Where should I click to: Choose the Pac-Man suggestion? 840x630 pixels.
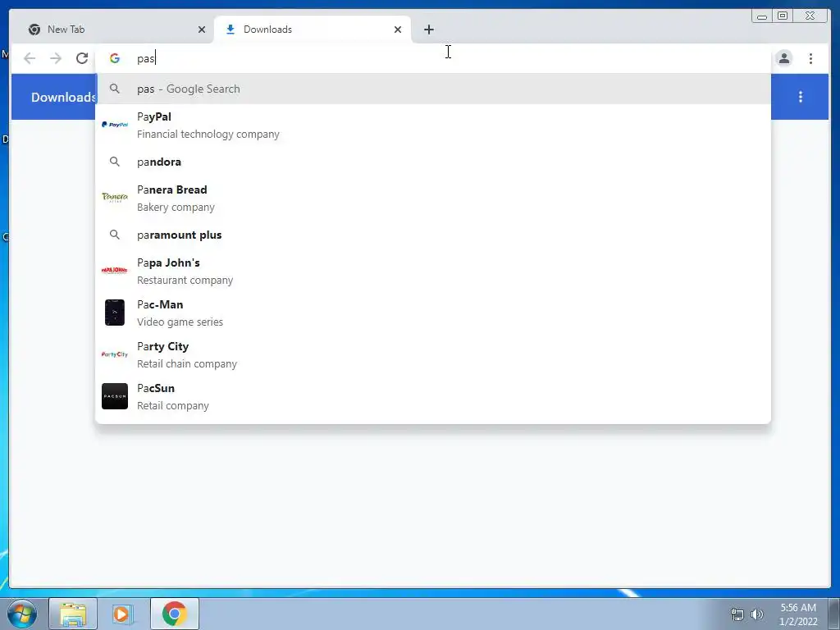(x=433, y=313)
